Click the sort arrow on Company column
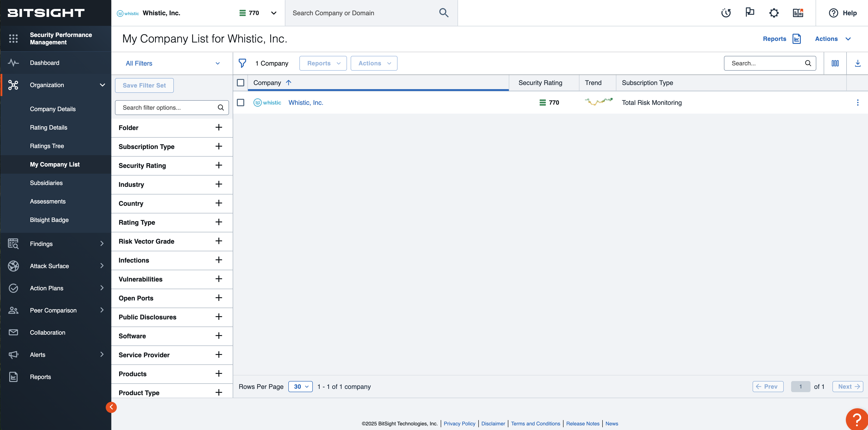Screen dimensions: 868x430 click(288, 83)
